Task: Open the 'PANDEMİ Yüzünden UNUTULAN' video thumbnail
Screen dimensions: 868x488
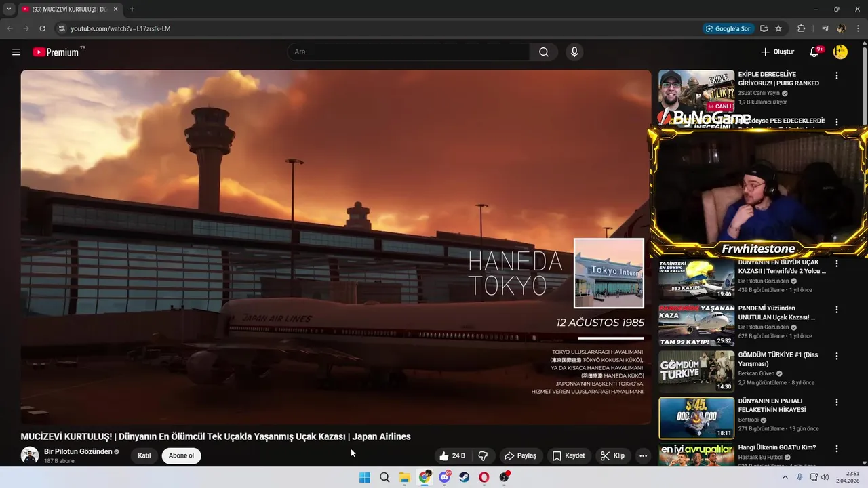Action: click(696, 325)
